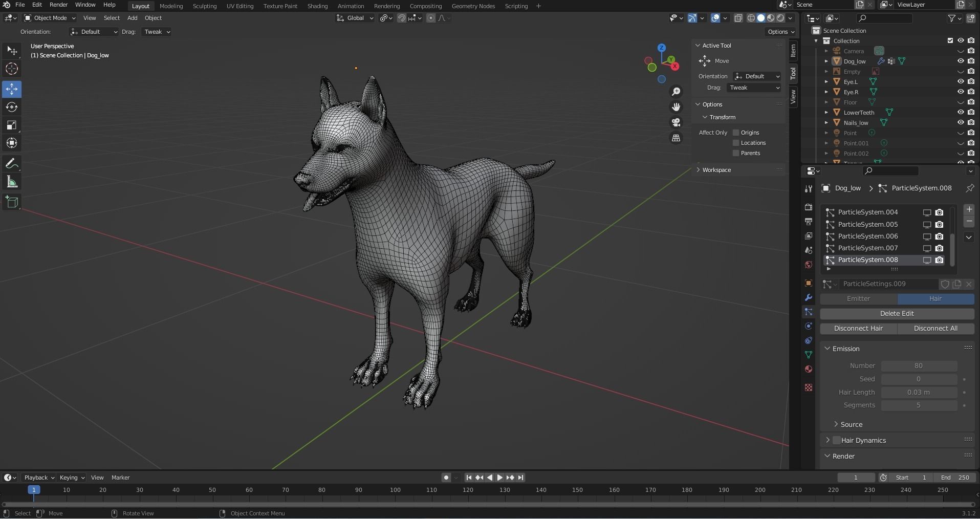Switch to Geometry Nodes workspace tab
Screen dimensions: 980x519
pyautogui.click(x=473, y=6)
